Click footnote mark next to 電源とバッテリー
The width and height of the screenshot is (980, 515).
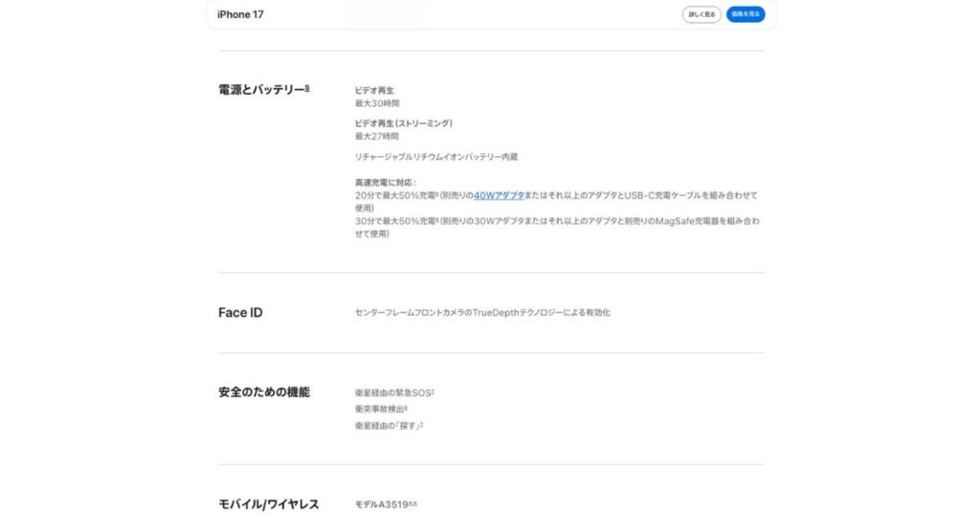307,88
